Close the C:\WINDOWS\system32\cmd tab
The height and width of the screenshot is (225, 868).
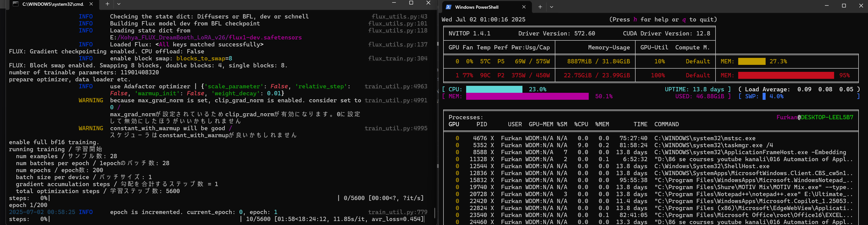(91, 4)
